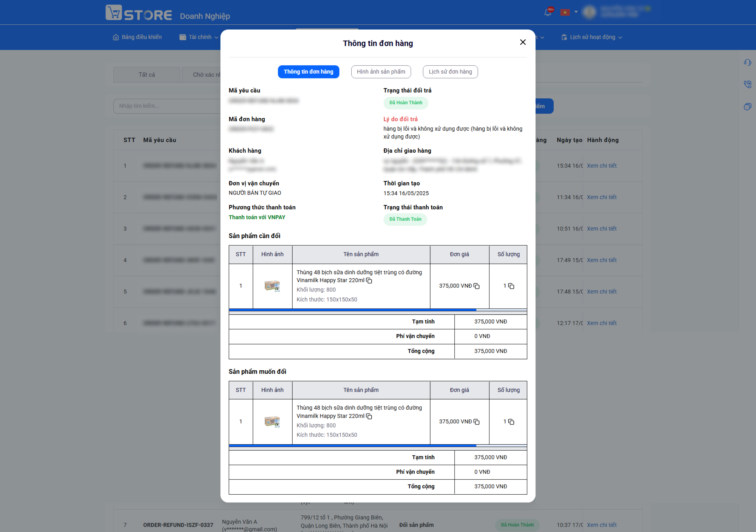Copy quantity in Sản phẩm muốn đổi table
The width and height of the screenshot is (756, 532).
pyautogui.click(x=511, y=422)
